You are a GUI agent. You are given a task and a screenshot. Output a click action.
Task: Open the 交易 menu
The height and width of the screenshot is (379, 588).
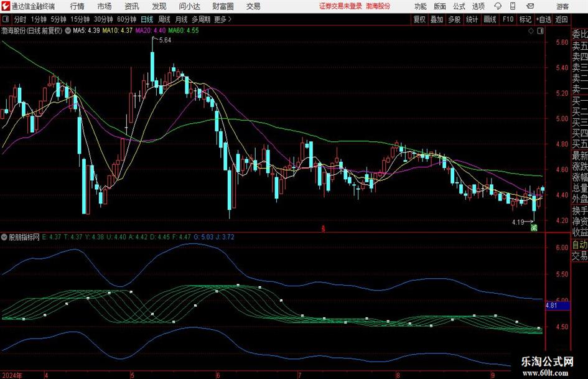click(253, 6)
